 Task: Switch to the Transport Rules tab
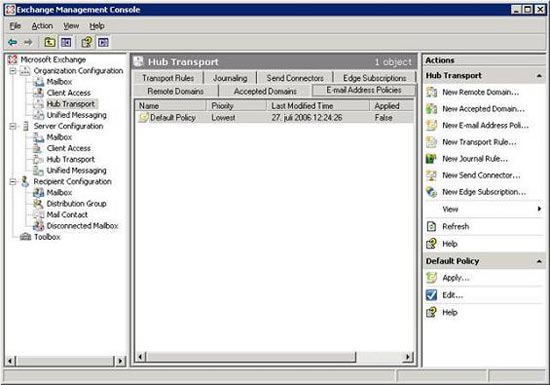168,78
